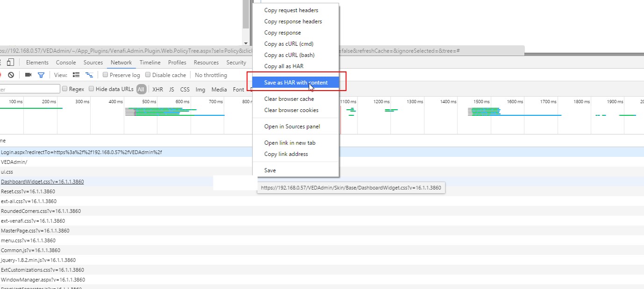Screen dimensions: 644x289
Task: Toggle the camera capture screenshots icon
Action: pos(28,75)
